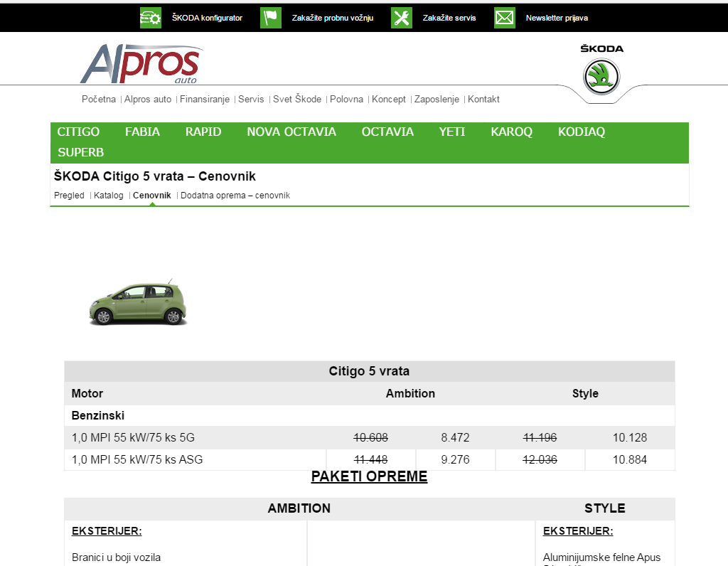The height and width of the screenshot is (566, 728).
Task: Click Branici u boji vozila text
Action: point(116,557)
